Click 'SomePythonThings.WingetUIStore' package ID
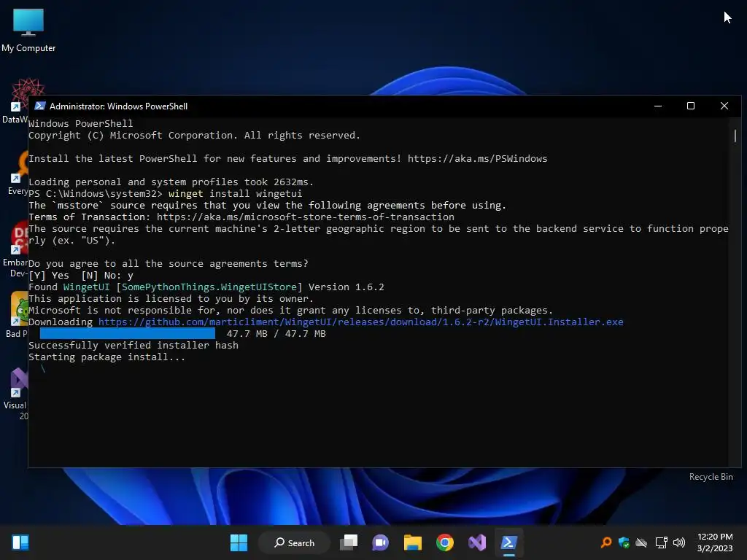747x560 pixels. click(x=209, y=287)
